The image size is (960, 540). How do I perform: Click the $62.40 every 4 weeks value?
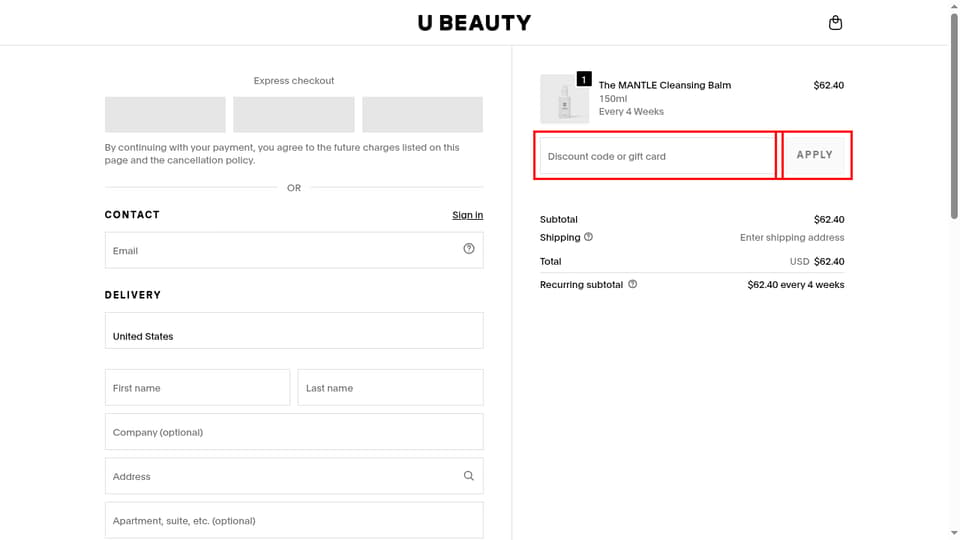pyautogui.click(x=796, y=285)
